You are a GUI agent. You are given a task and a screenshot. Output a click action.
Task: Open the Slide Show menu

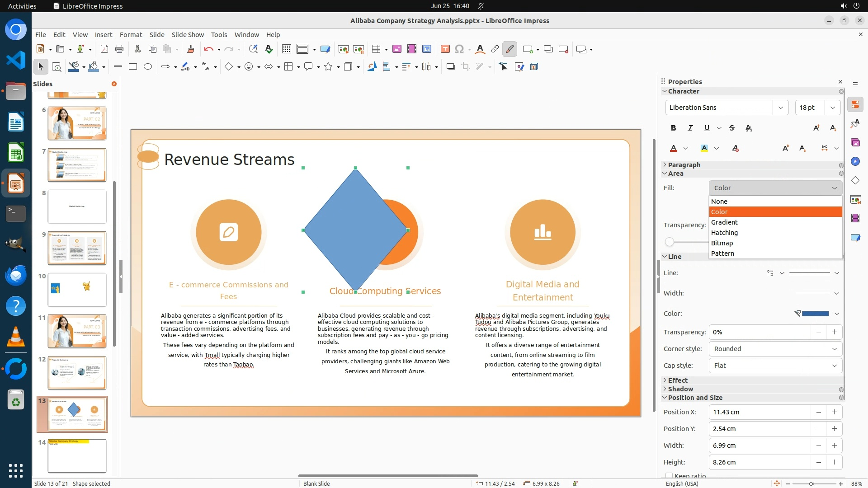click(x=188, y=34)
